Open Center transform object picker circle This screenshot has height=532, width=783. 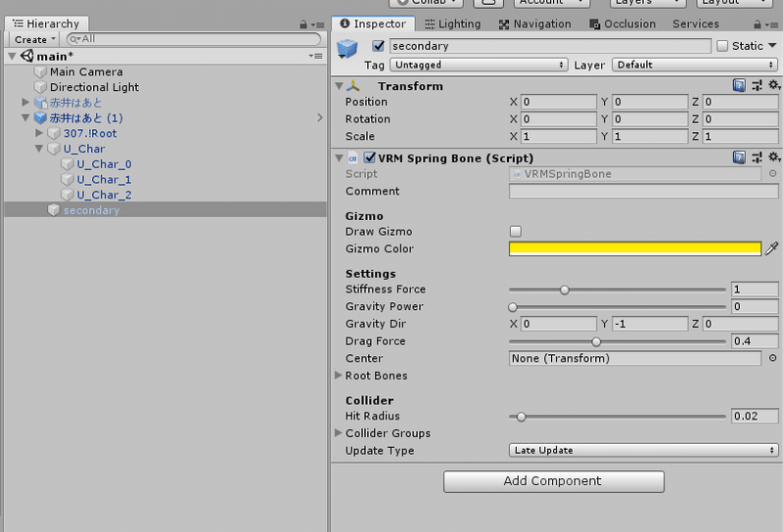pyautogui.click(x=772, y=358)
